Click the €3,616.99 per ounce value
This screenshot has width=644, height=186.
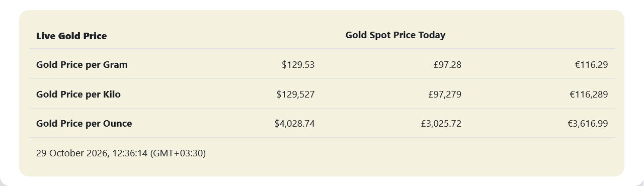pos(588,124)
